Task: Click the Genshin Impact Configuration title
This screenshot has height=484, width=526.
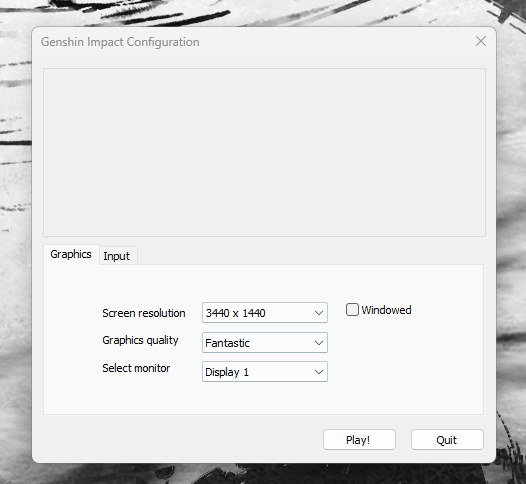Action: [x=120, y=42]
